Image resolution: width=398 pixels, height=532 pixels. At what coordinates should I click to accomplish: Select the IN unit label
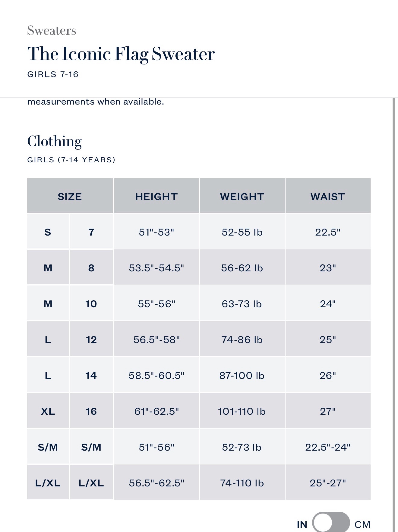coord(302,525)
